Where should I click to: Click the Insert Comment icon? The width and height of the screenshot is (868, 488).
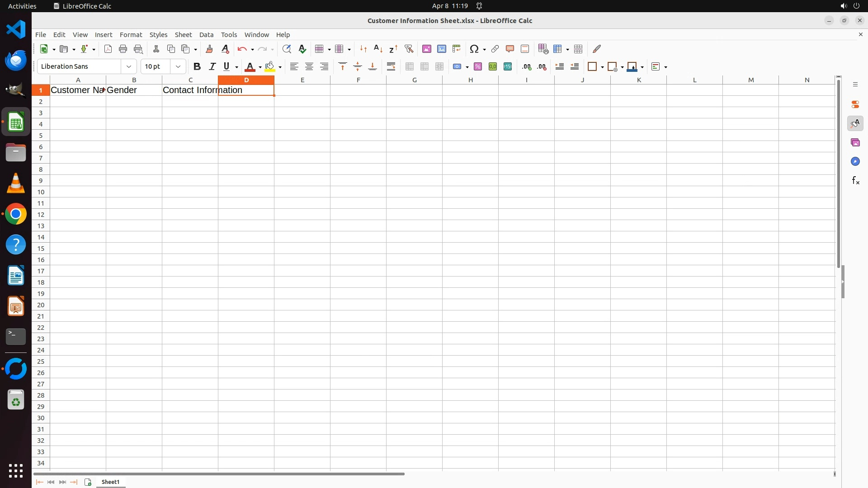point(509,49)
